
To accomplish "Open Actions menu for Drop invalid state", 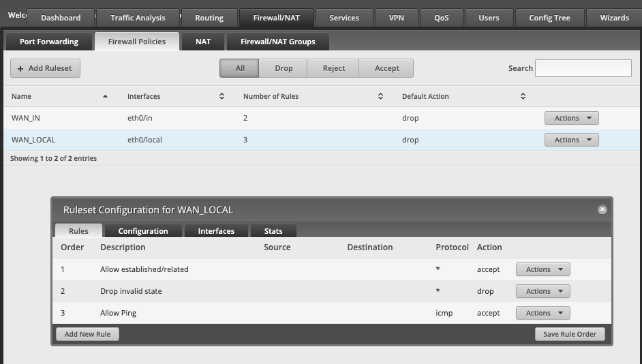I will click(543, 291).
